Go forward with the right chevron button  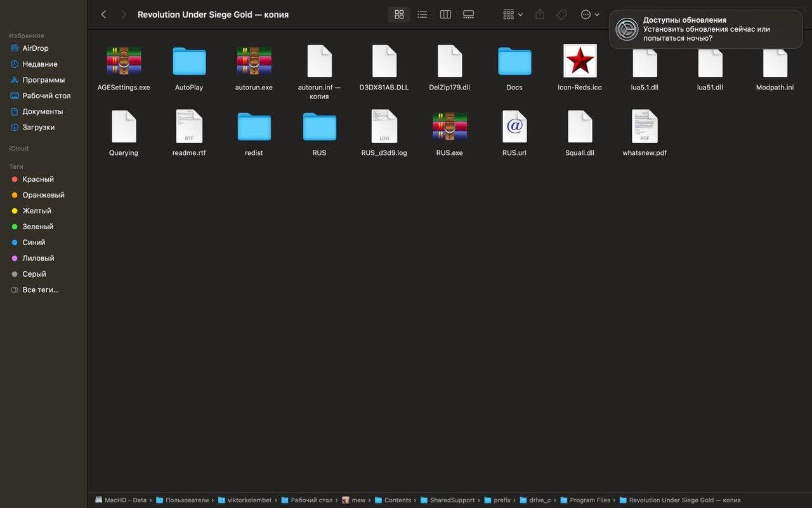(x=123, y=15)
